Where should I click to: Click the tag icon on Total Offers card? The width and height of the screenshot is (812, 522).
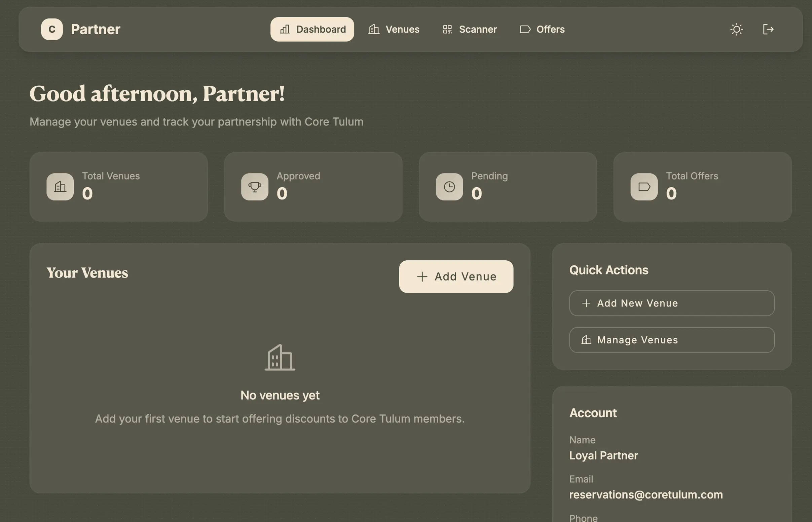coord(643,186)
